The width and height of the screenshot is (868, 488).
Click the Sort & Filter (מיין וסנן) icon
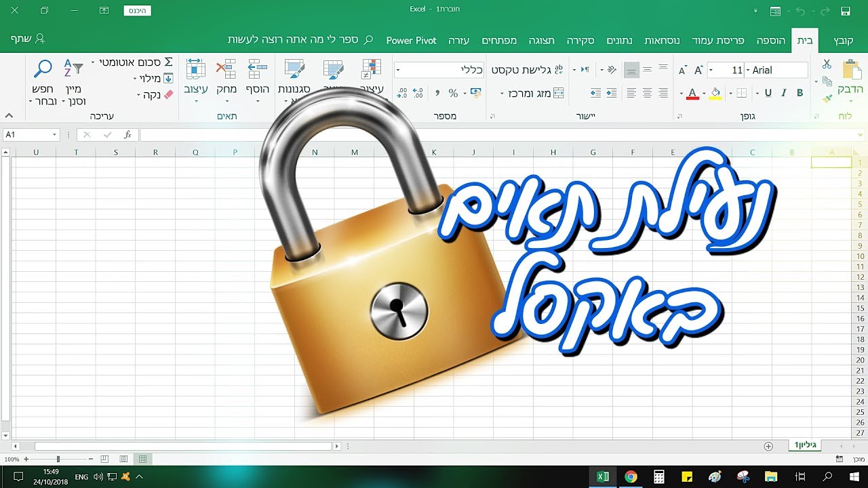(73, 68)
